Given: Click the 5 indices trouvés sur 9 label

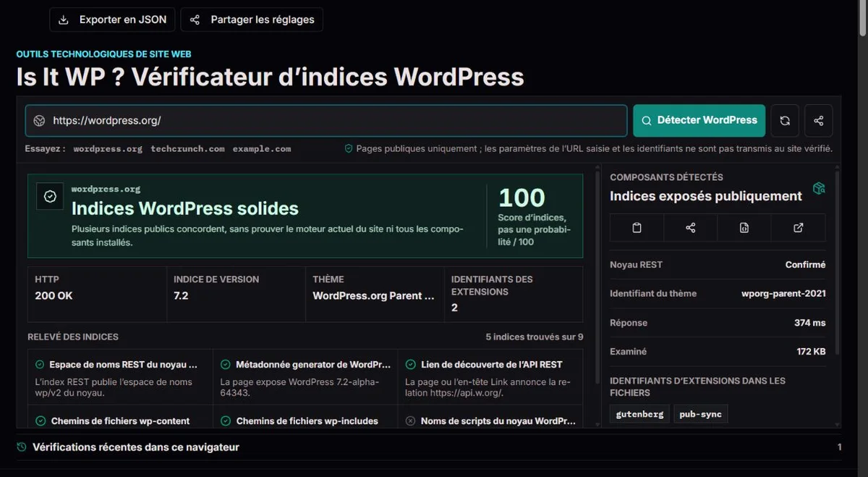Looking at the screenshot, I should click(x=534, y=337).
